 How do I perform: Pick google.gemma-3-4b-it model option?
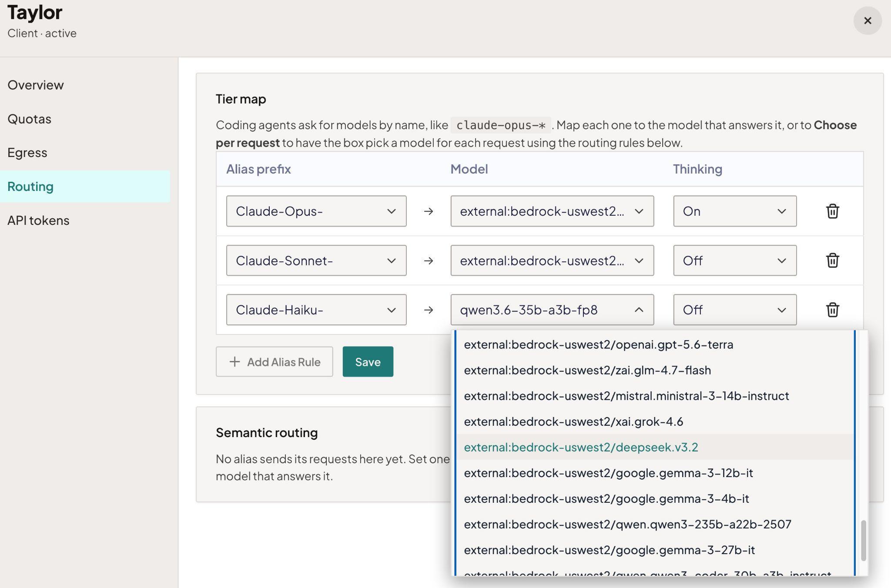click(x=655, y=498)
